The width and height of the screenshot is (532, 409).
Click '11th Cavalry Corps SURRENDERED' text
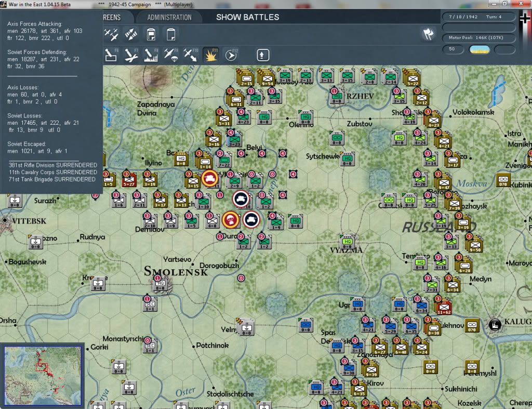coord(53,172)
